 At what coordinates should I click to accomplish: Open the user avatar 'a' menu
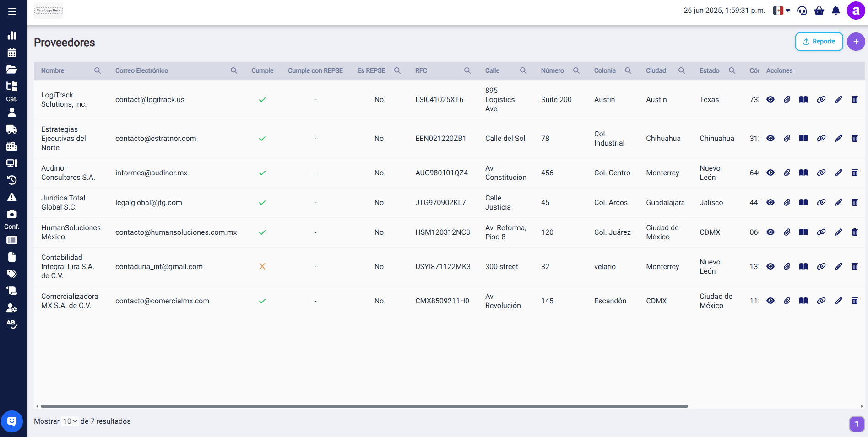856,11
